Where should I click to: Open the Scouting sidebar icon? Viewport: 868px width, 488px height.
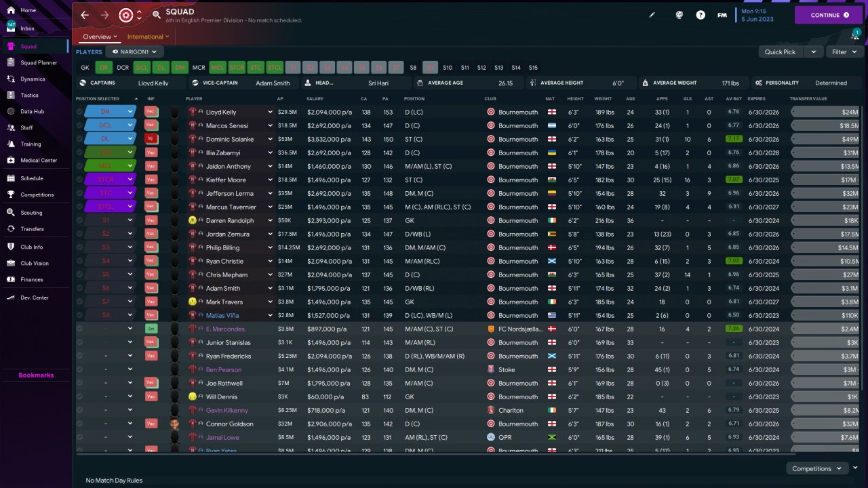click(x=11, y=212)
